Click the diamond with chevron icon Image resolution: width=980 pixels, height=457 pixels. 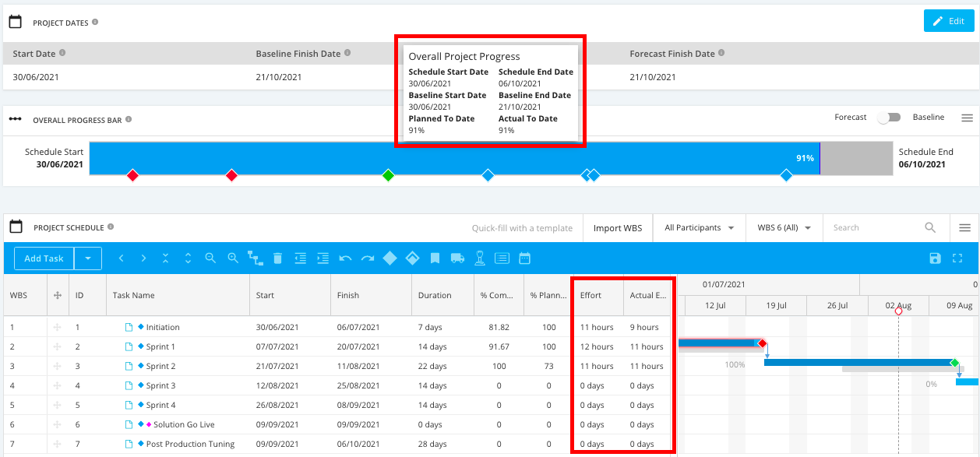[x=413, y=258]
